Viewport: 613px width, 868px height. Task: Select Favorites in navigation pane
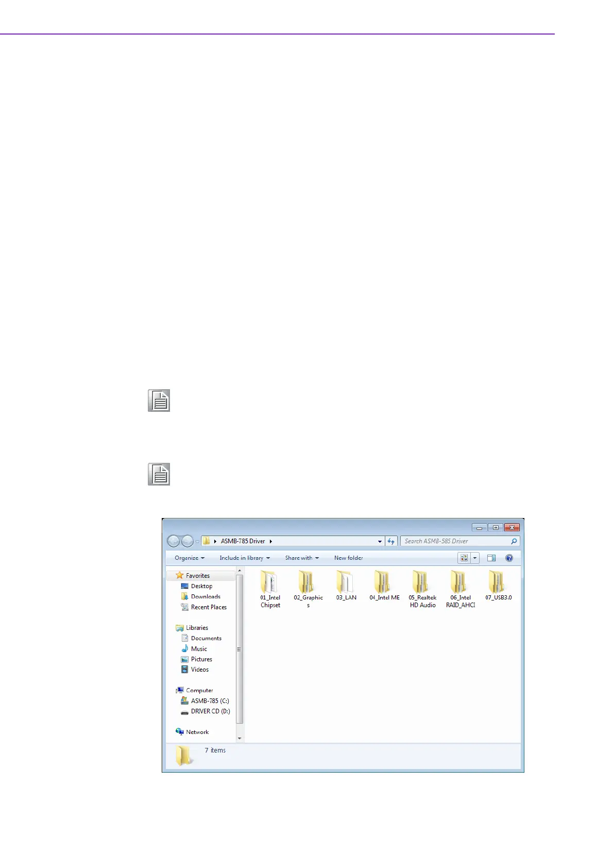click(198, 576)
